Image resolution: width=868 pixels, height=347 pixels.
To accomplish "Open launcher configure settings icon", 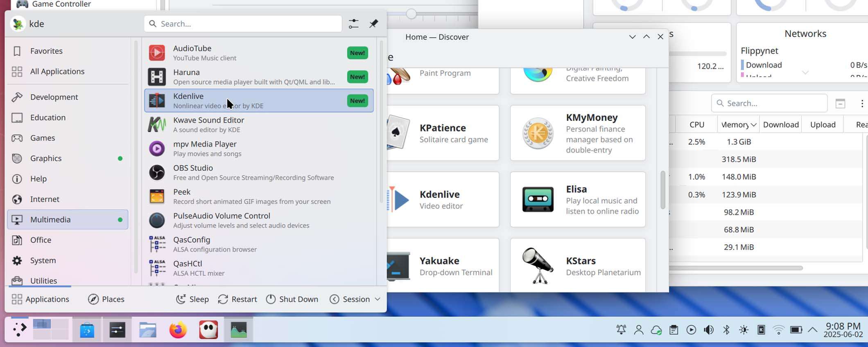I will tap(353, 24).
